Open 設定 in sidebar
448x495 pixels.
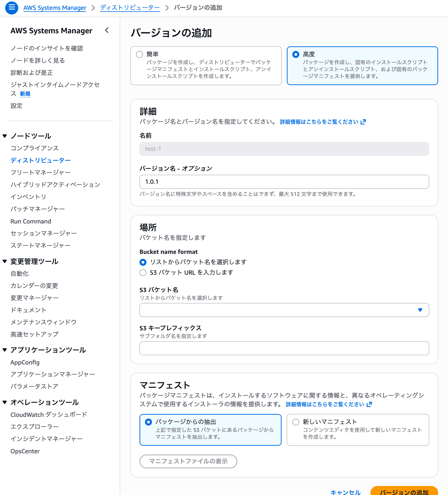tap(16, 106)
